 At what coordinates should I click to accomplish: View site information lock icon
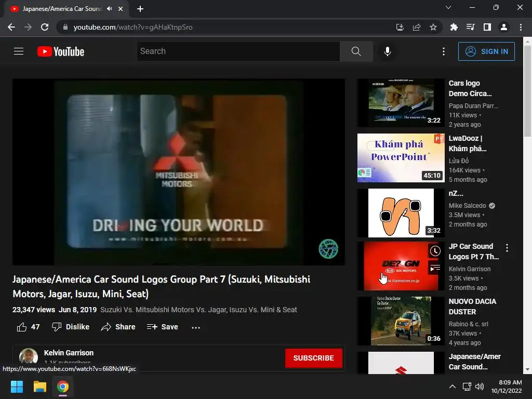tap(65, 27)
